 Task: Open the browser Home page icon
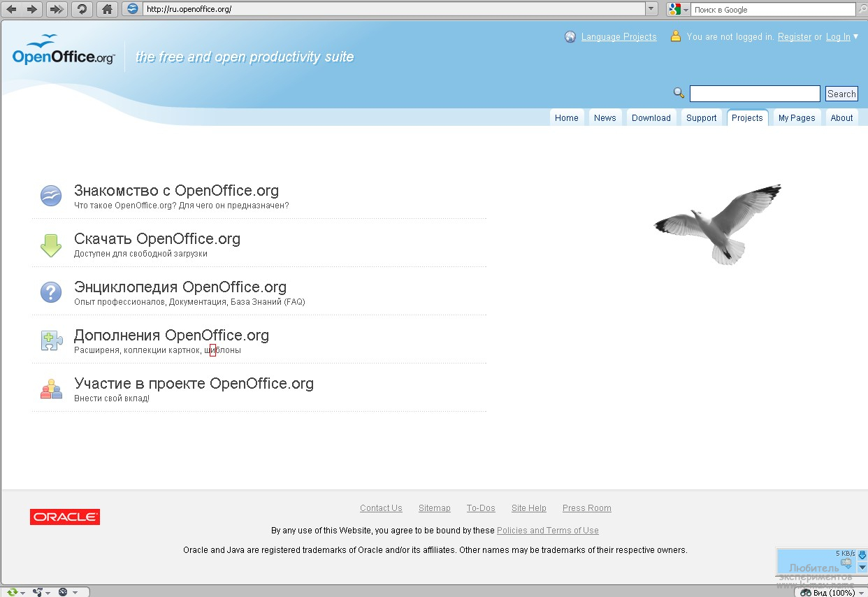(x=106, y=9)
